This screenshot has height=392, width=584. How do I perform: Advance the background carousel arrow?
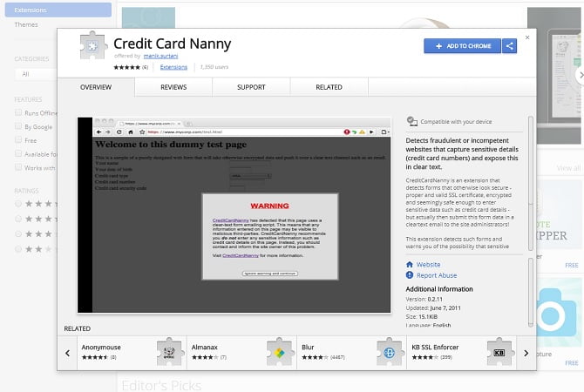coord(581,75)
